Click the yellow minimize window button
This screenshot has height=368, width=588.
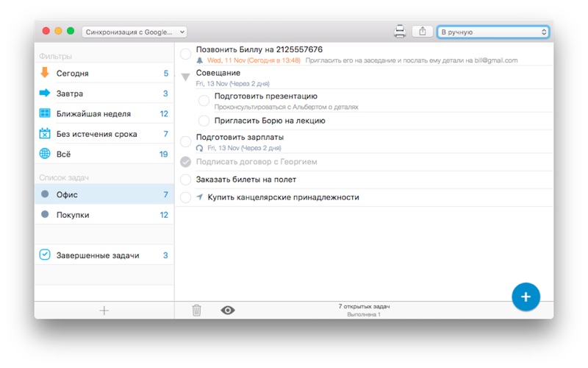point(58,31)
